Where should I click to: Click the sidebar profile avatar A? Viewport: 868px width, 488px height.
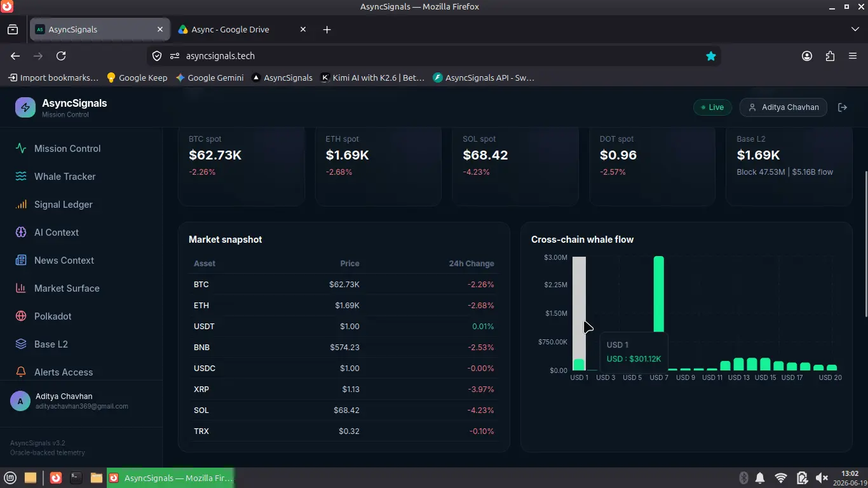coord(20,401)
